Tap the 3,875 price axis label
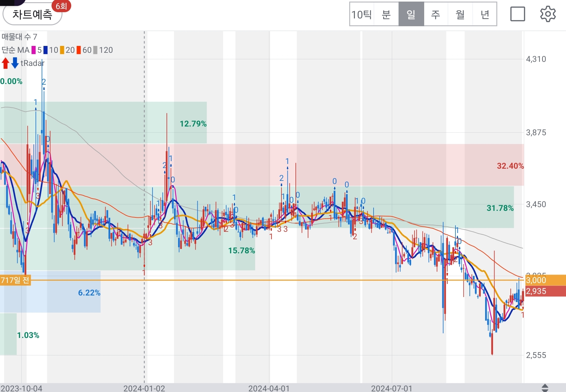Image resolution: width=566 pixels, height=392 pixels. point(536,132)
